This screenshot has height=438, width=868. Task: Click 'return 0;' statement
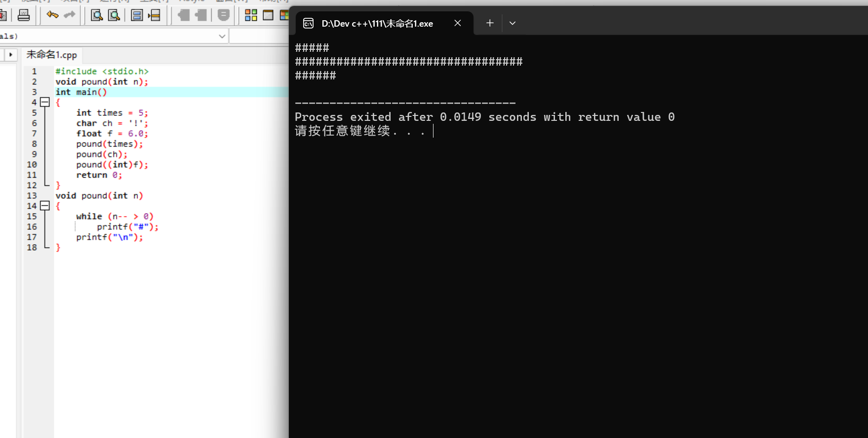point(99,175)
